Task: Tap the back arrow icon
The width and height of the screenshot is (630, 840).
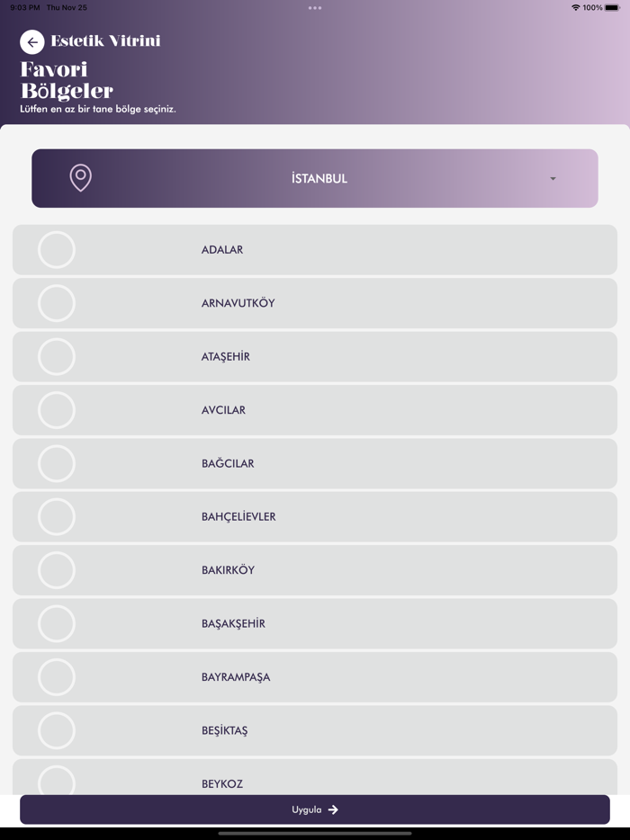Action: 32,41
